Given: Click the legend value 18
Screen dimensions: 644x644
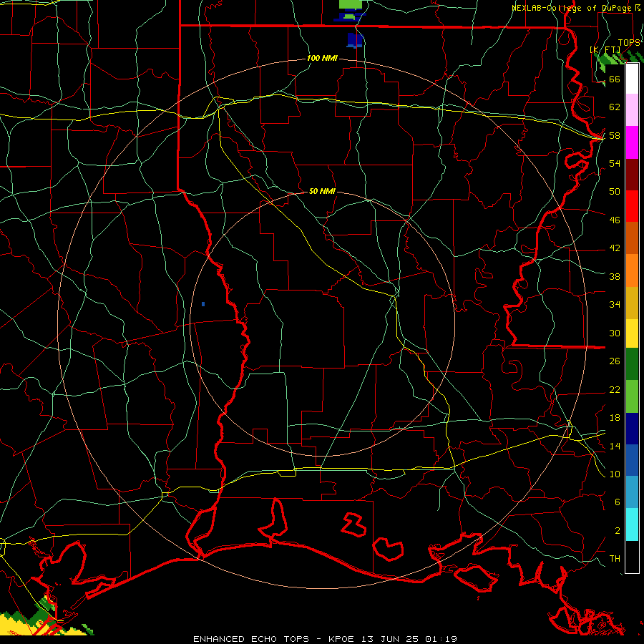Looking at the screenshot, I should [615, 417].
